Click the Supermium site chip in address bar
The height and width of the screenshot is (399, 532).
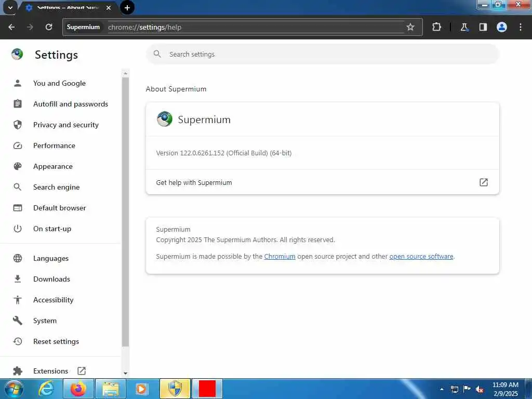[x=83, y=27]
